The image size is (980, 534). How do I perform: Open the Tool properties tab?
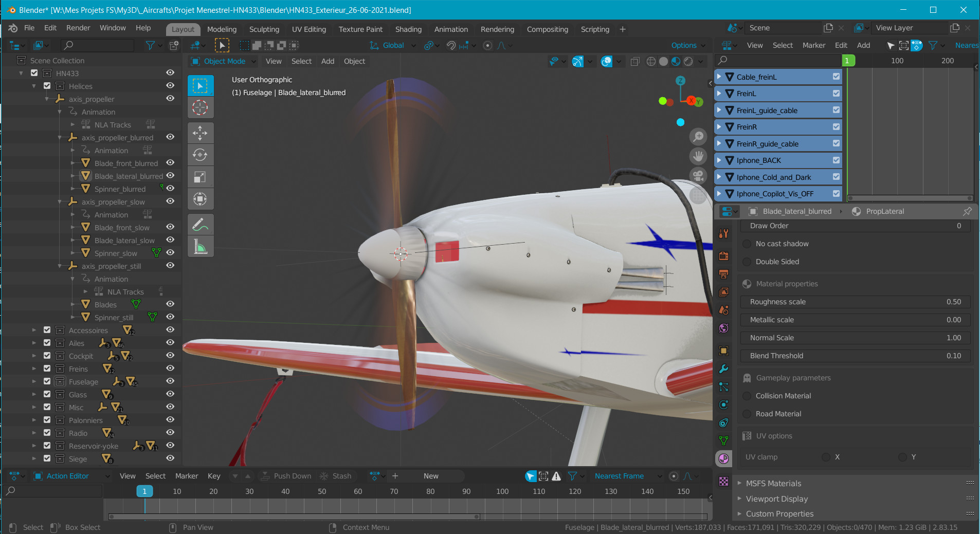pyautogui.click(x=723, y=234)
